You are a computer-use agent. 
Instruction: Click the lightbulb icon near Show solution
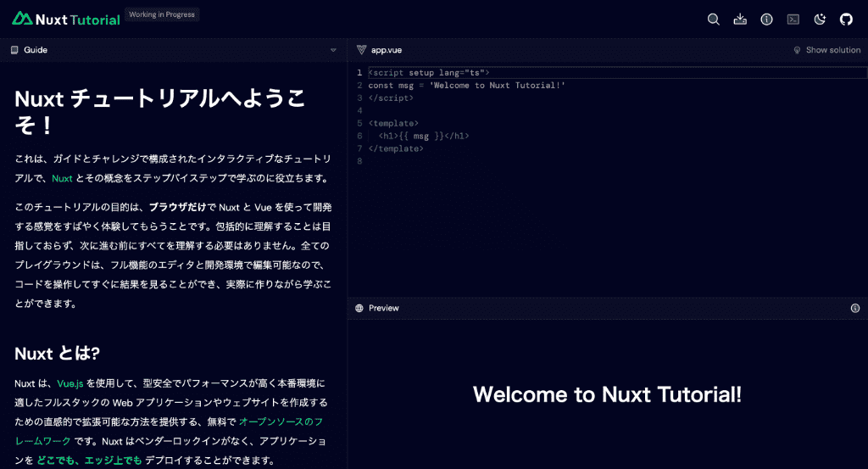click(797, 50)
